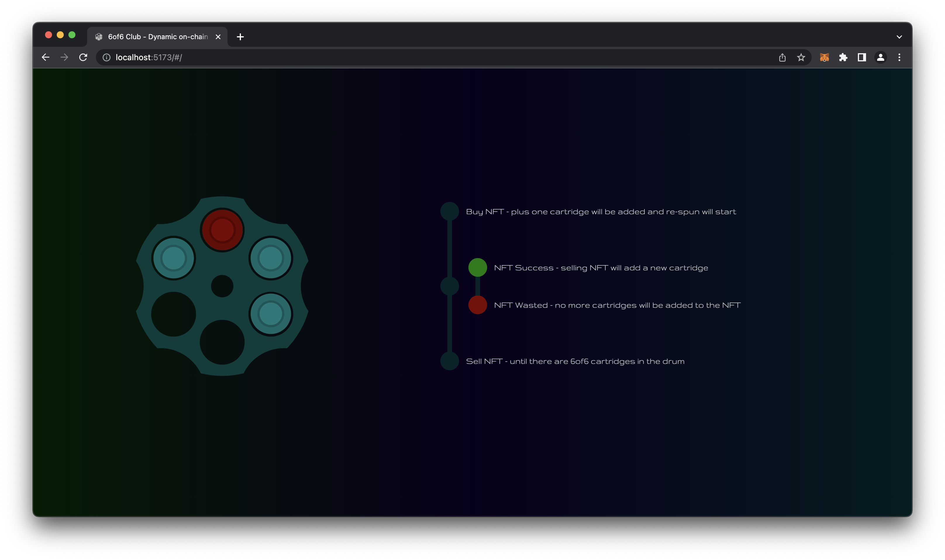Click the share page icon
945x560 pixels.
point(782,57)
